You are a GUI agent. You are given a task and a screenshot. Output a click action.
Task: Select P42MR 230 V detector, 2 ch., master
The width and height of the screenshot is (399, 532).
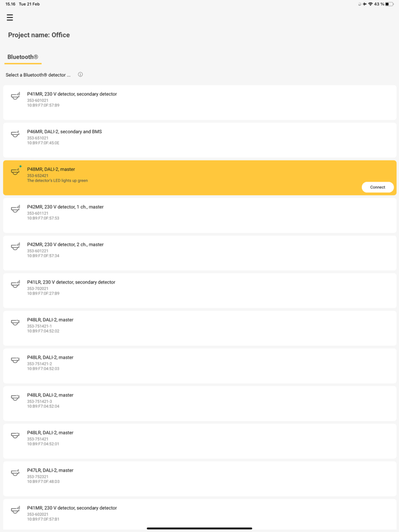point(199,253)
